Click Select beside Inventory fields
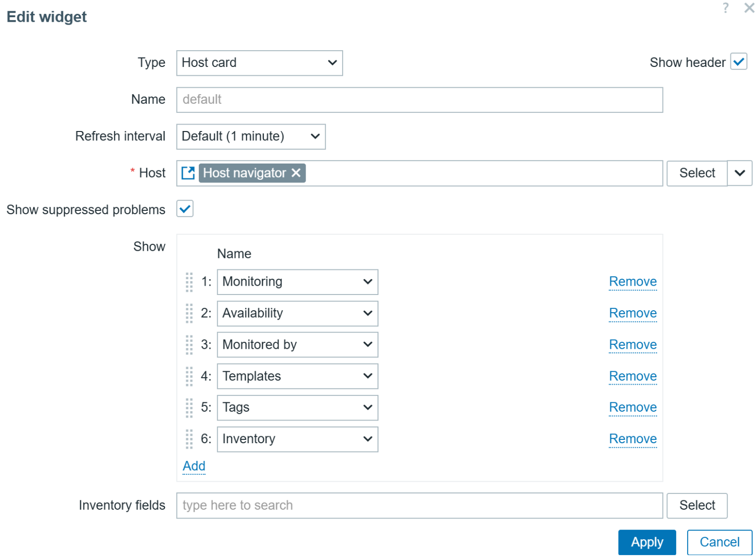 pyautogui.click(x=696, y=505)
